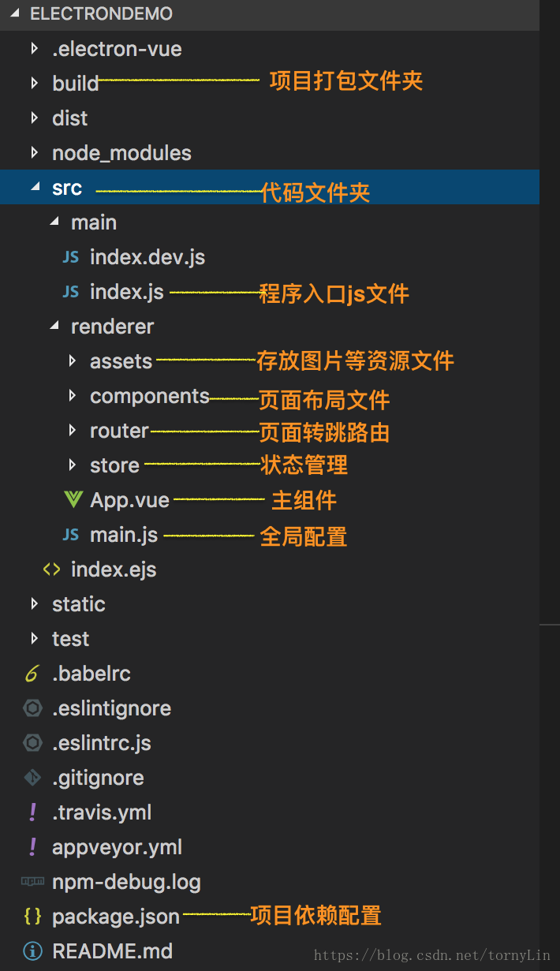Click the git icon beside .gitignore
The image size is (560, 971).
(32, 778)
